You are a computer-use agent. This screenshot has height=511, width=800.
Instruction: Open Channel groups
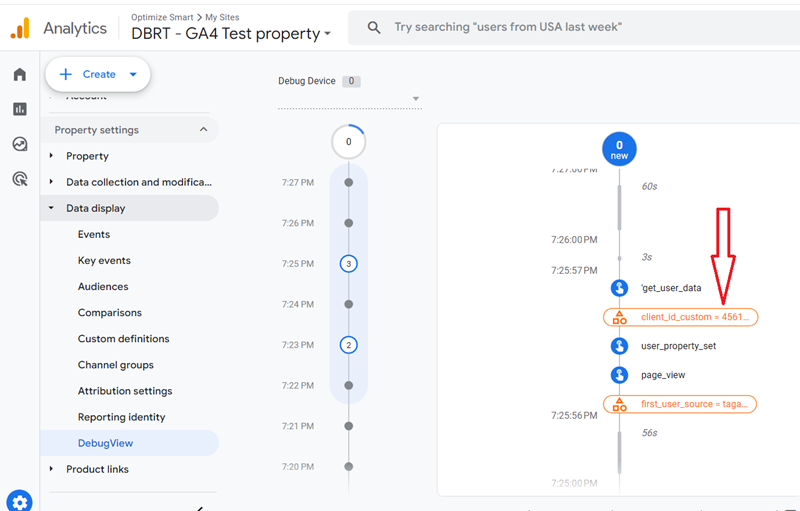(x=116, y=365)
